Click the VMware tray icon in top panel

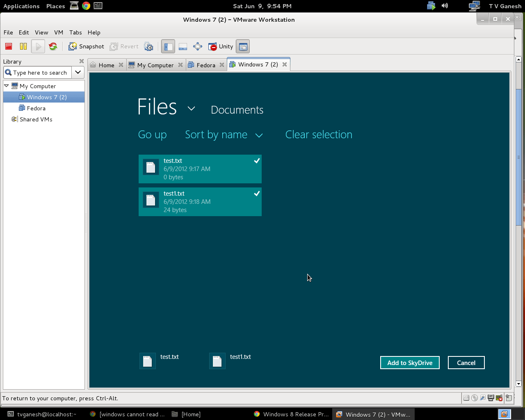coord(431,6)
